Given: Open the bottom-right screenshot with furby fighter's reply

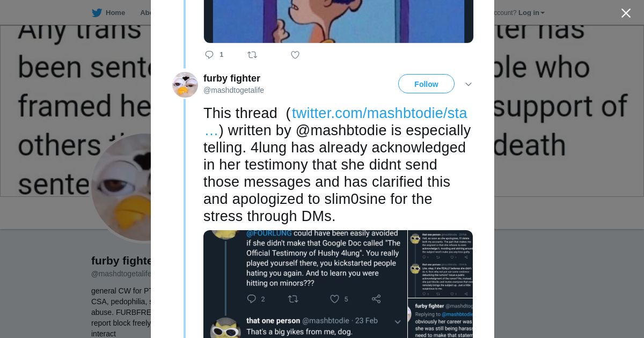Looking at the screenshot, I should point(440,318).
